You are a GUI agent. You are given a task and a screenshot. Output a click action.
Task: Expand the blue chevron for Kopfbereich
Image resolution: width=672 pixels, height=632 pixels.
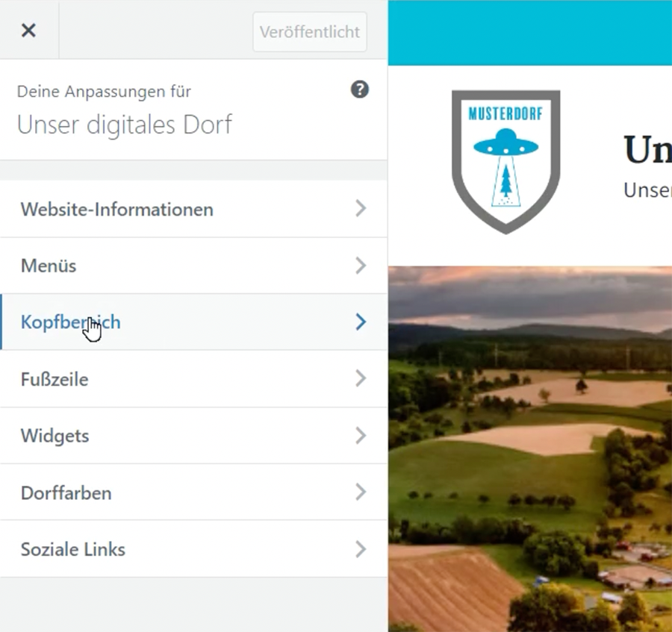[x=361, y=322]
